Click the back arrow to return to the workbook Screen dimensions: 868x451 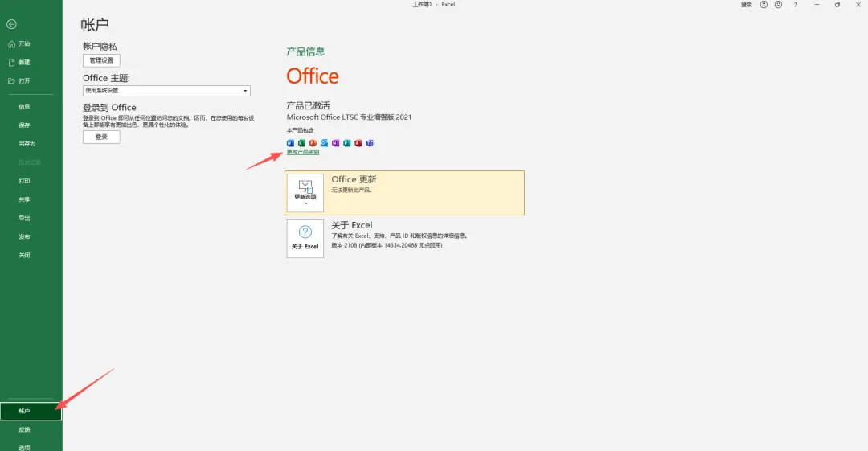pyautogui.click(x=11, y=24)
